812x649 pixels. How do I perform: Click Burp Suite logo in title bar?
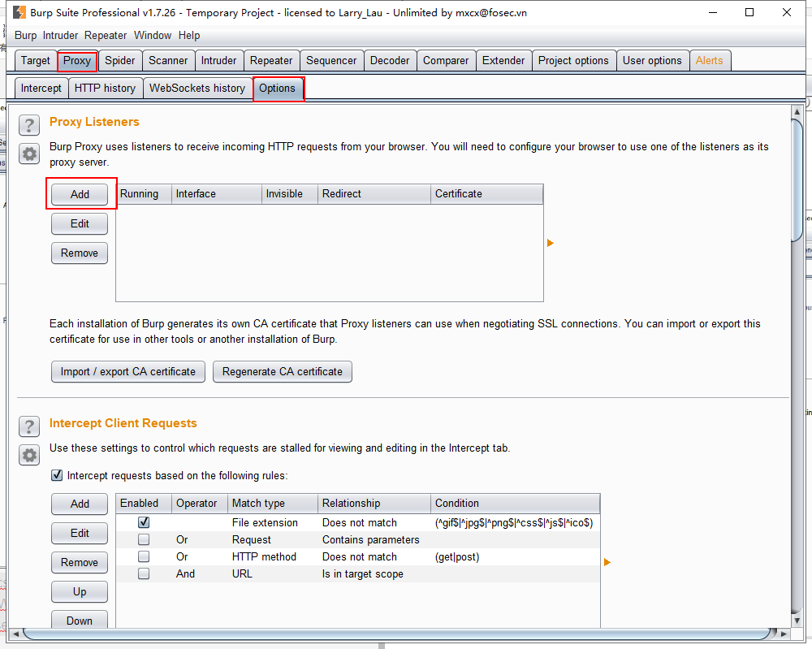pos(19,12)
